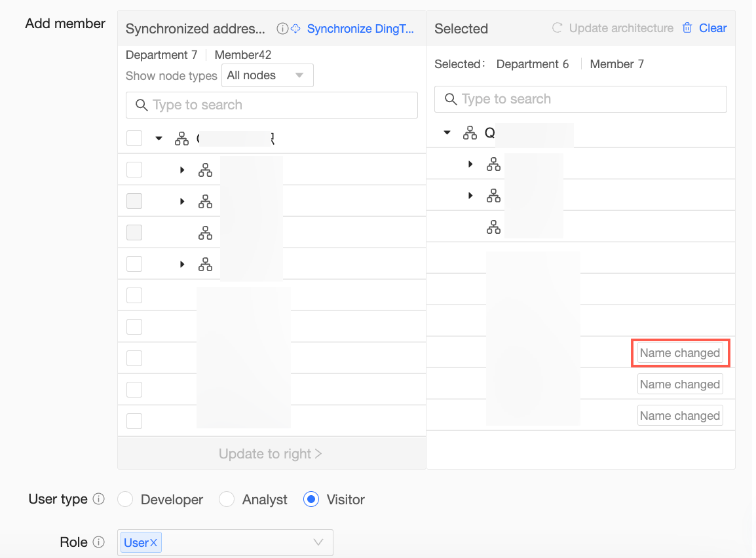Click the User type info icon

coord(98,500)
